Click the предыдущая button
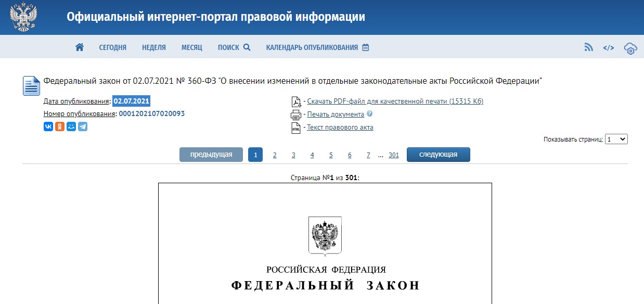Screen dimensions: 644x304 (x=211, y=155)
